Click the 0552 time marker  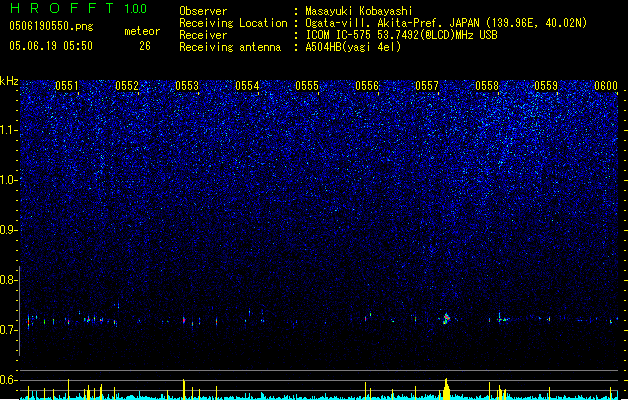click(127, 86)
